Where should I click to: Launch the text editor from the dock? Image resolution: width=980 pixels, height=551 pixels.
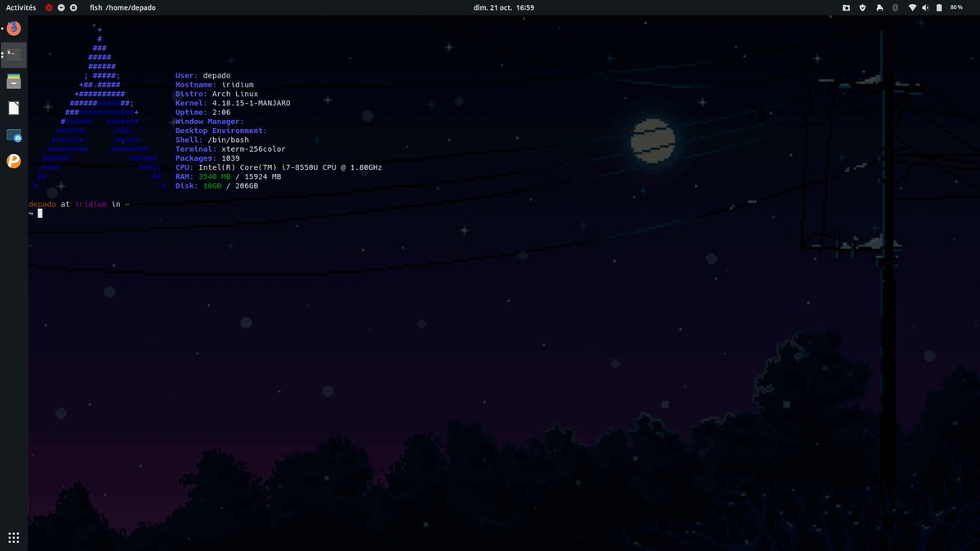[13, 107]
